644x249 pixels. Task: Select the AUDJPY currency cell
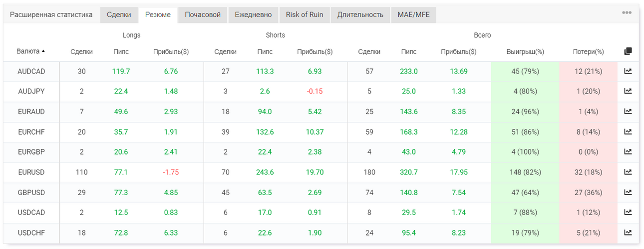31,91
